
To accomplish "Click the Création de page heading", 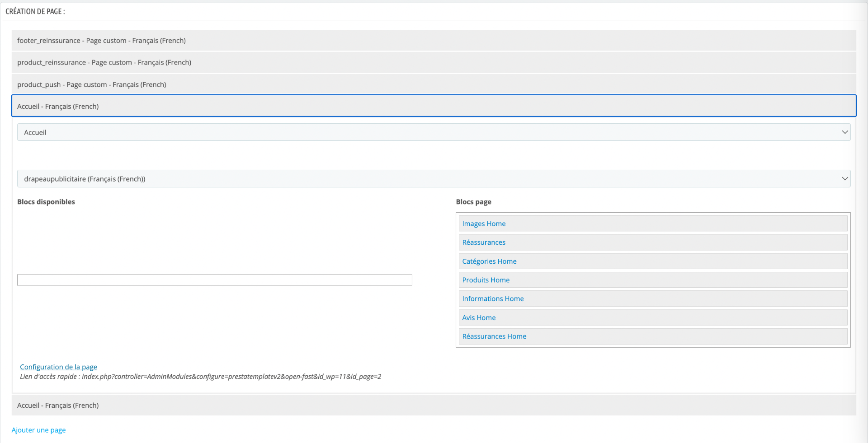I will (x=35, y=12).
